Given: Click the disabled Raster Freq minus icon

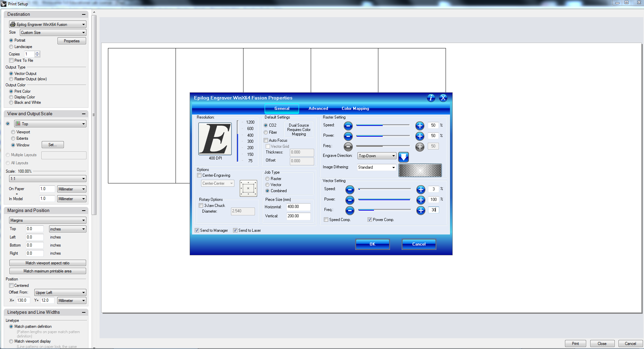Looking at the screenshot, I should (348, 147).
